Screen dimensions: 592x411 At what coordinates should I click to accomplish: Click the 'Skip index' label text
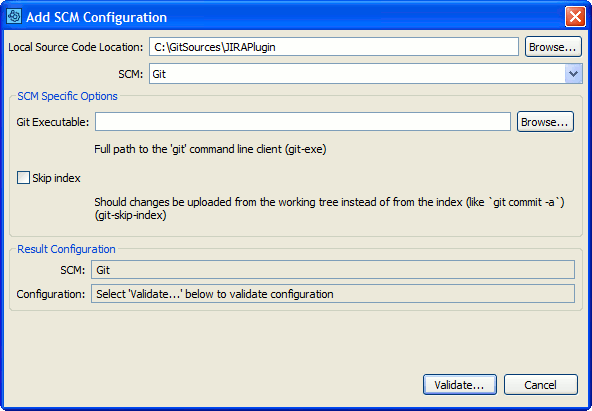(56, 178)
